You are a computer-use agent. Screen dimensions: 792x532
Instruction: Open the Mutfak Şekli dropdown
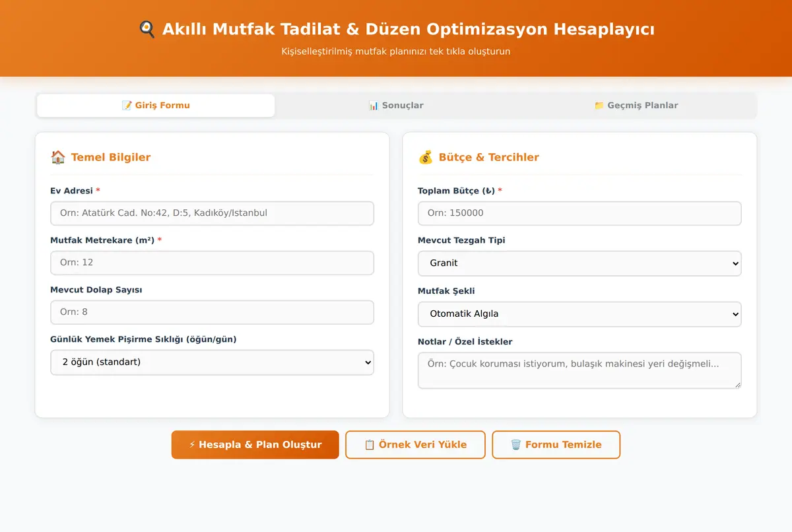pos(579,314)
